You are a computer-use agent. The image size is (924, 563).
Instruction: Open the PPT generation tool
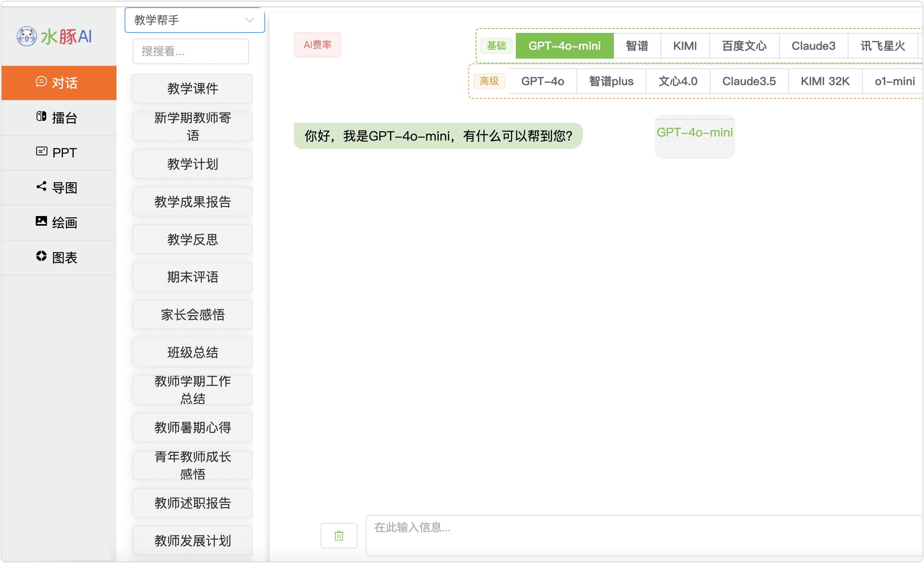point(59,153)
